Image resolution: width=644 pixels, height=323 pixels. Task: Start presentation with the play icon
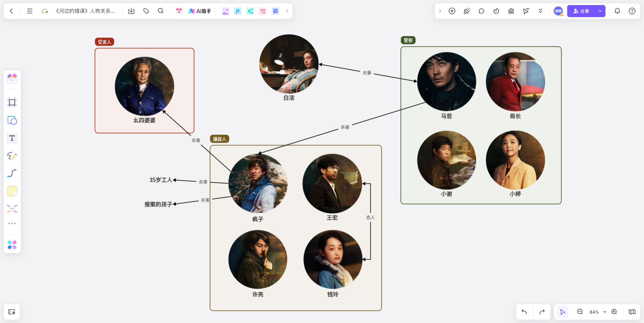(452, 11)
